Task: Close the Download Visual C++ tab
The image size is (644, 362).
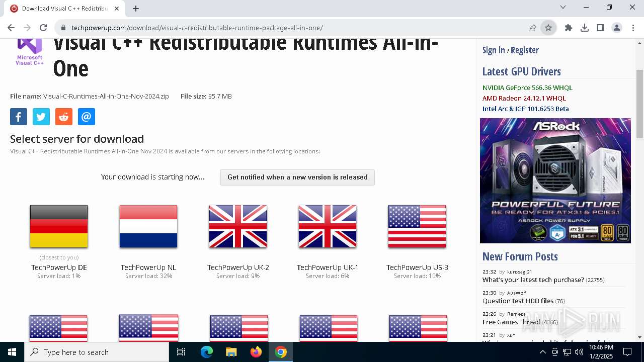Action: coord(117,9)
